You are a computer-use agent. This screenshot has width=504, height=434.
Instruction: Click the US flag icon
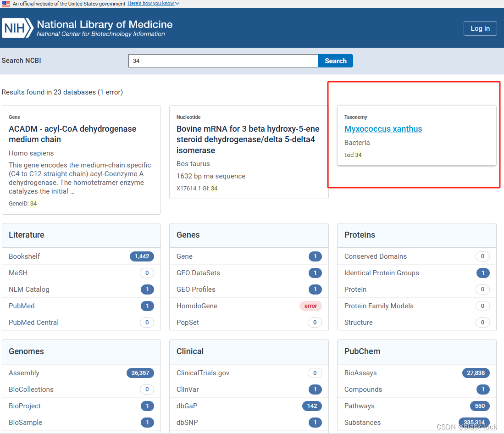(6, 4)
